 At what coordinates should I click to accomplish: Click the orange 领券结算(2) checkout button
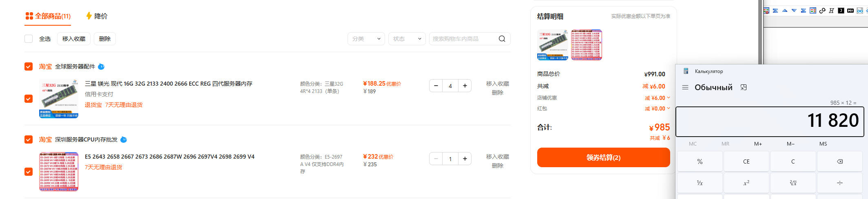603,157
